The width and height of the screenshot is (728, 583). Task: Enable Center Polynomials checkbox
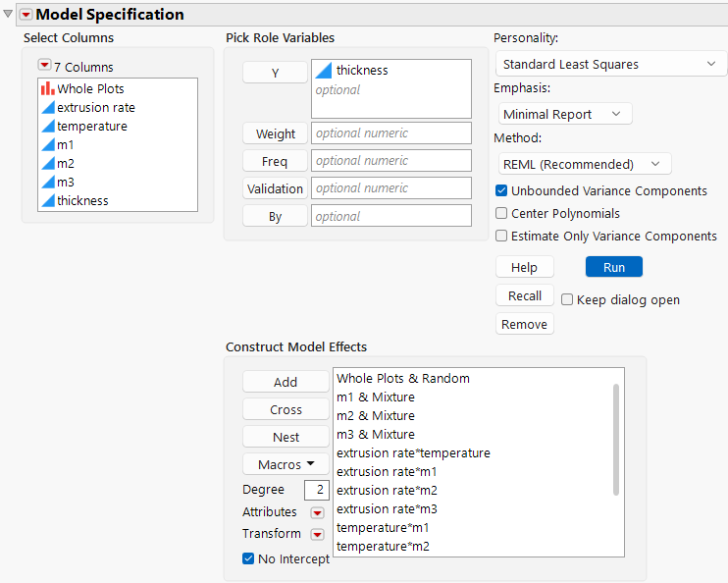[502, 213]
